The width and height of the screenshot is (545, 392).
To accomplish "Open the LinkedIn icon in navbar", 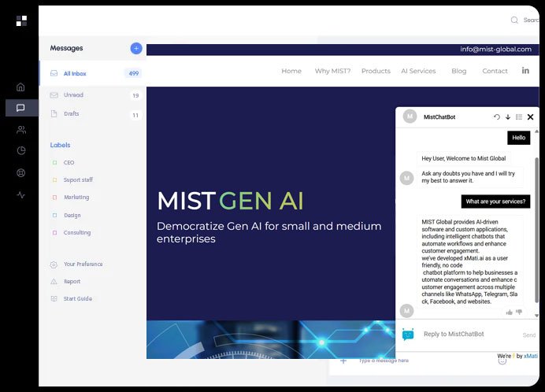I will coord(525,71).
